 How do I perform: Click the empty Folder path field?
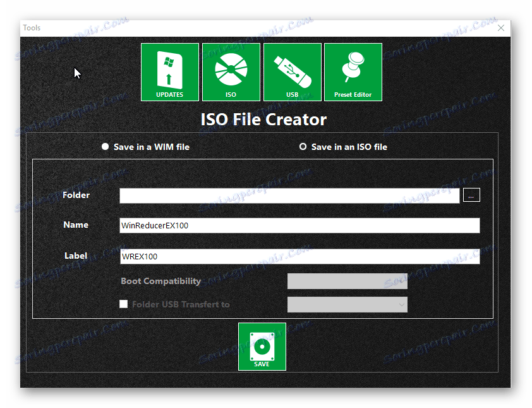[x=289, y=195]
